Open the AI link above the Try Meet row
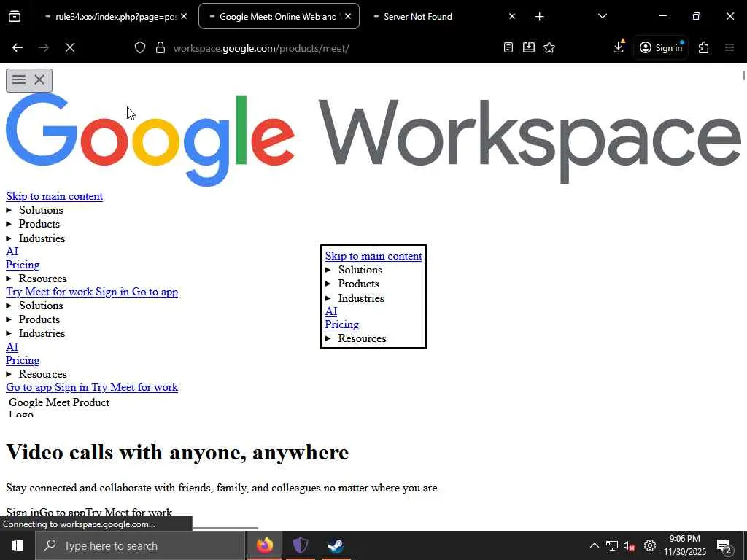Image resolution: width=747 pixels, height=560 pixels. 12,252
